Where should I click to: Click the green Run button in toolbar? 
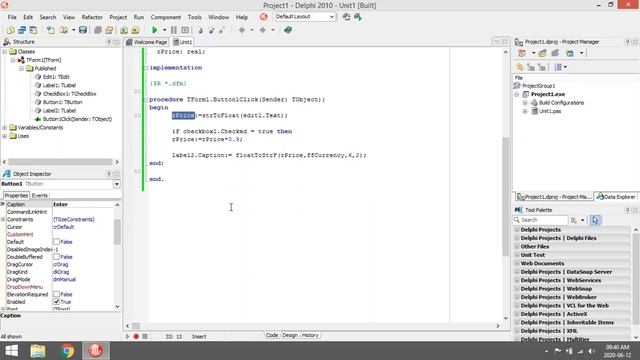[x=155, y=30]
